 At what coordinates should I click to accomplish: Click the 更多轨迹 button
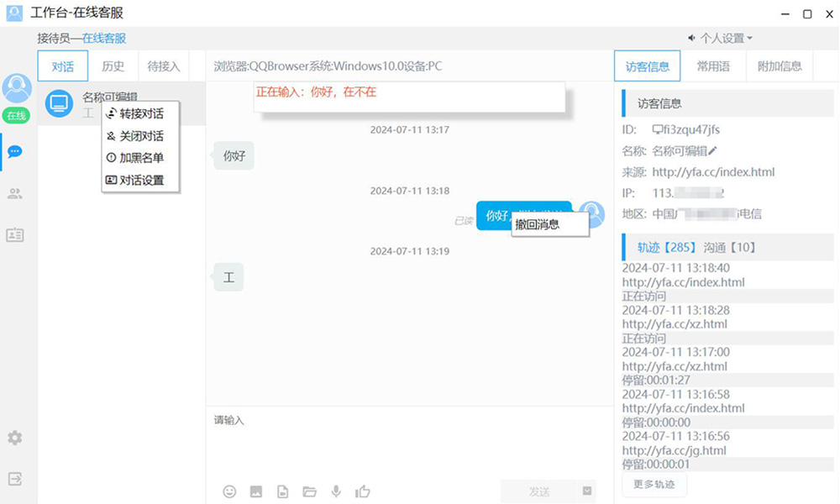point(654,484)
